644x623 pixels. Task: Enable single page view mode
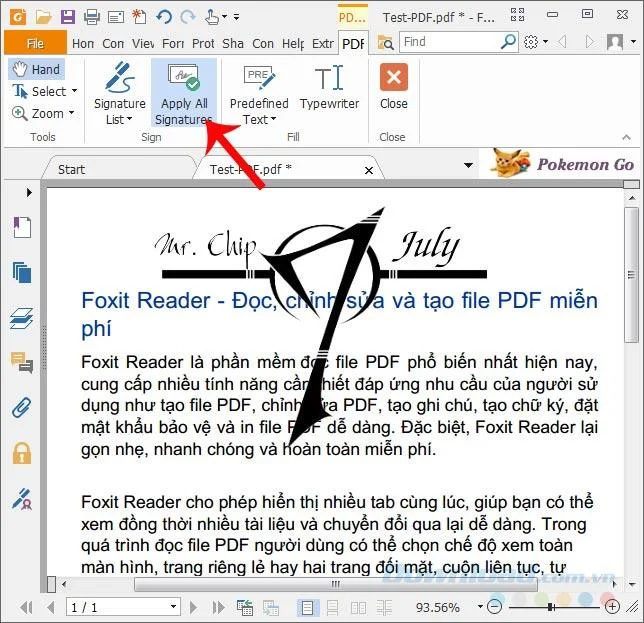pyautogui.click(x=307, y=608)
